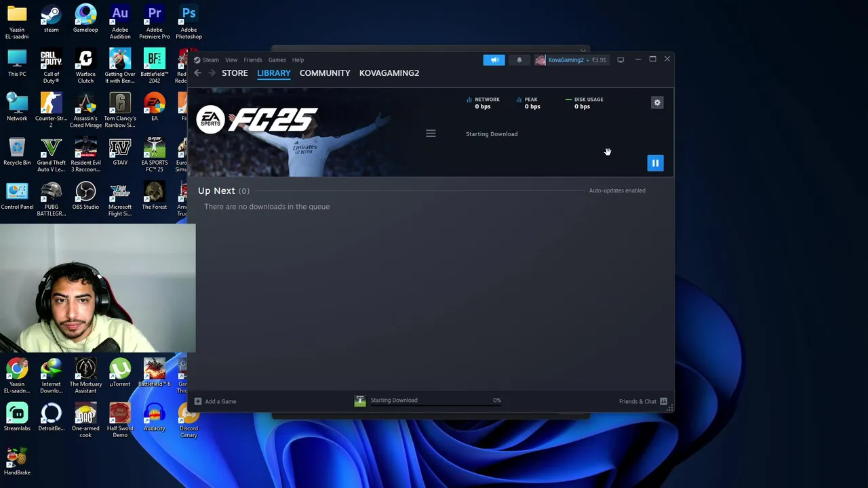Click the Starting Download status in footer
Viewport: 868px width, 488px height.
(394, 400)
